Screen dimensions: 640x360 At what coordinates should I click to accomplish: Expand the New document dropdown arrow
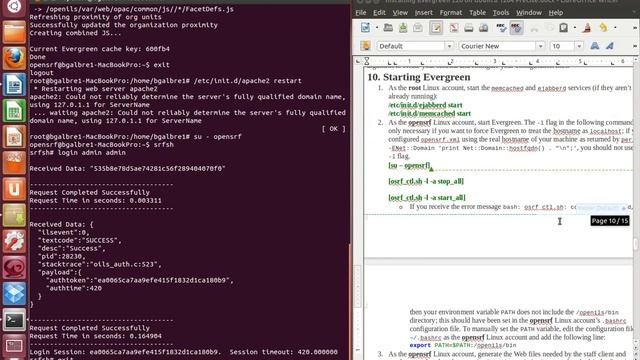377,28
